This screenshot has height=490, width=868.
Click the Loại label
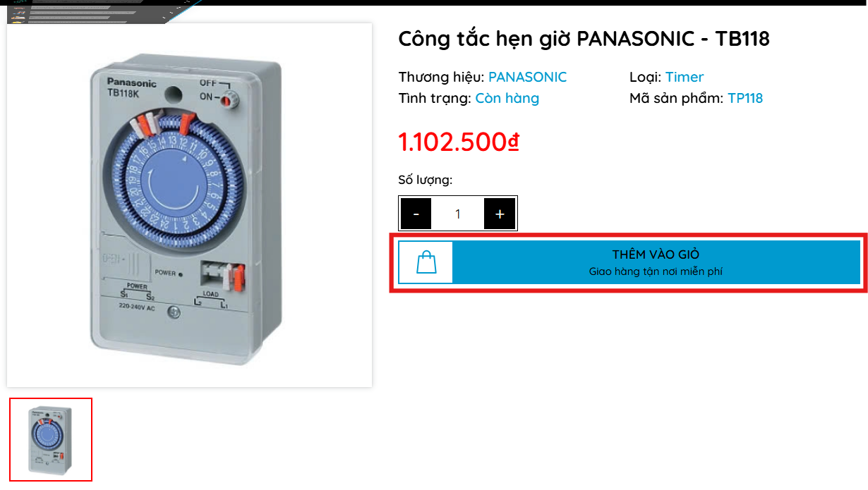point(645,77)
